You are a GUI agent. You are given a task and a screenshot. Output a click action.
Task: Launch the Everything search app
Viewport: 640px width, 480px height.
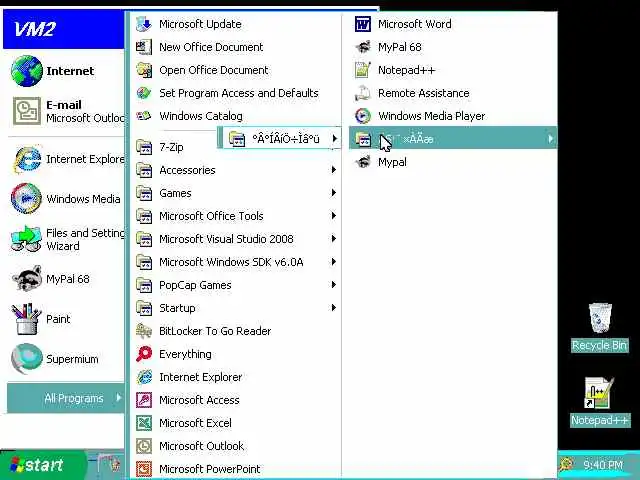[x=236, y=354]
